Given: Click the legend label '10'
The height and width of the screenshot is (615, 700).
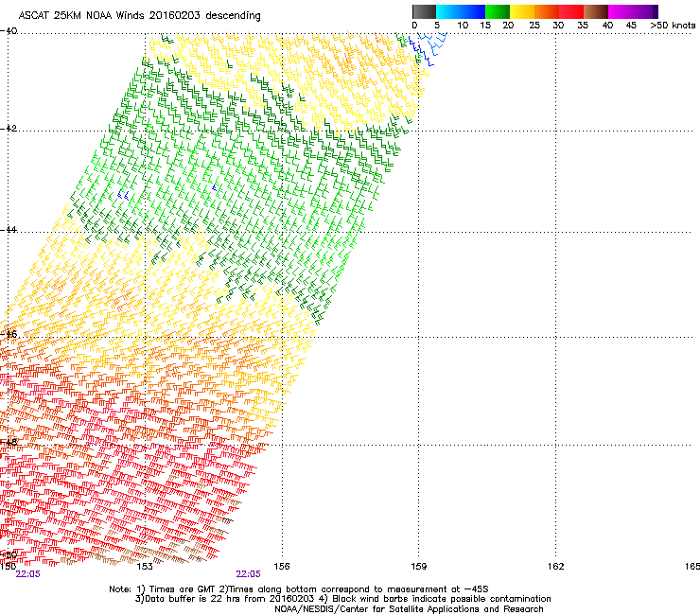Looking at the screenshot, I should point(463,26).
